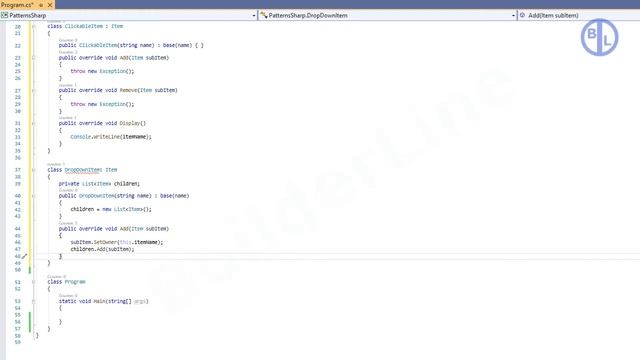
Task: Open CodeLens references above the Remove method
Action: [68, 85]
